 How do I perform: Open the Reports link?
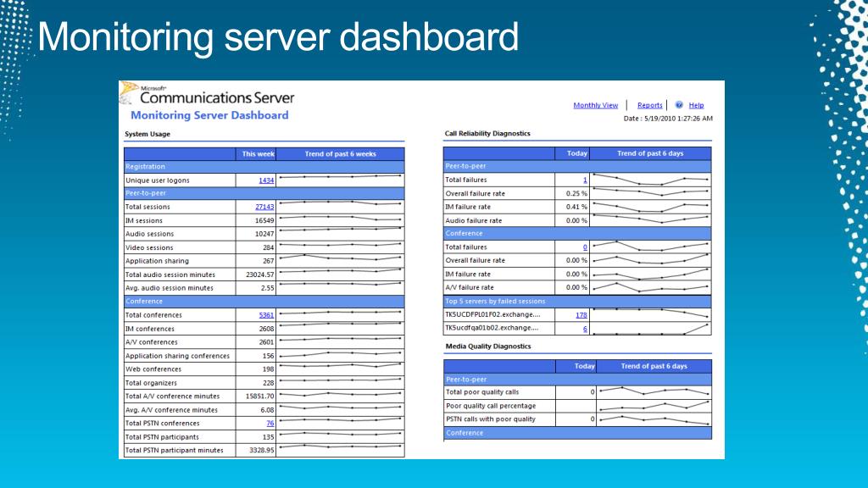coord(650,105)
